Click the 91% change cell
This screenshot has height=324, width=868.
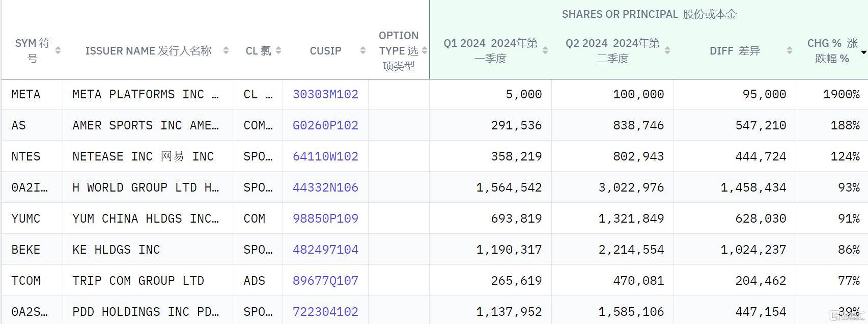849,219
